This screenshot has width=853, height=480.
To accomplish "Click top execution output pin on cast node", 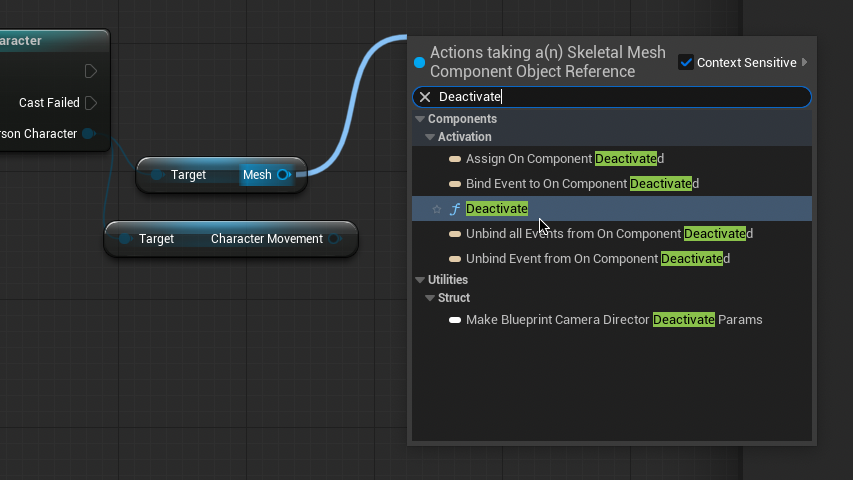I will click(x=91, y=71).
